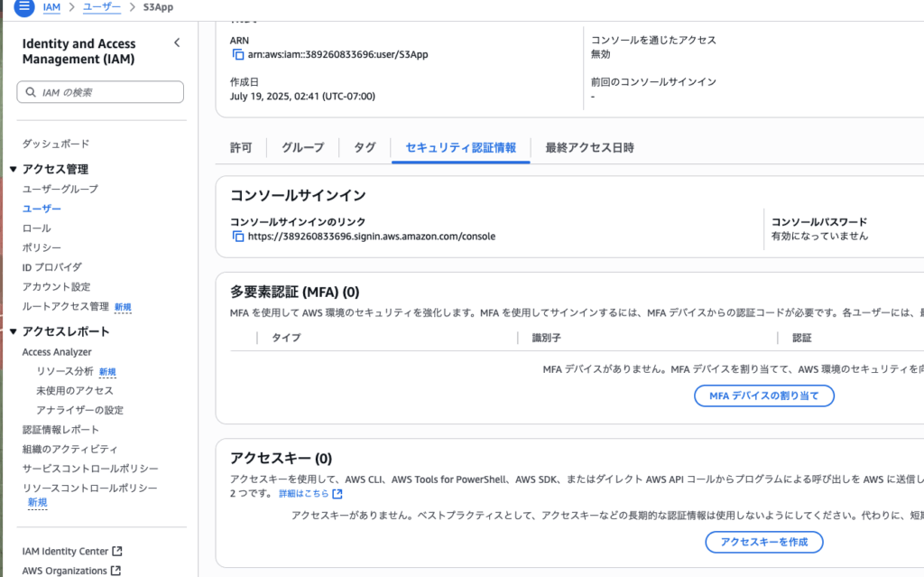Focus the IAM の検索 search field
The height and width of the screenshot is (577, 924).
(100, 92)
